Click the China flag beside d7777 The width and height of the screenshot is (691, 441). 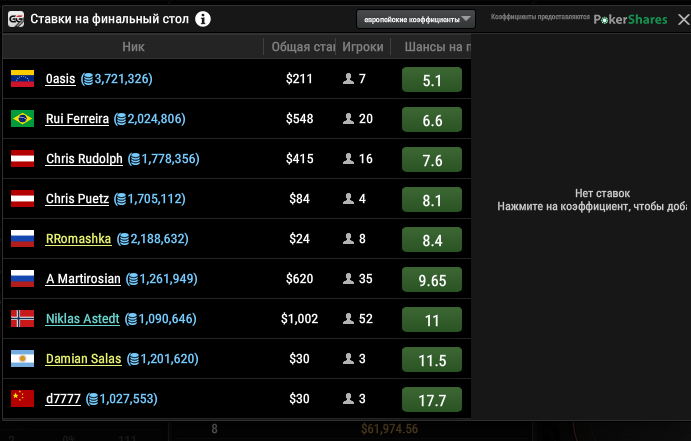pyautogui.click(x=22, y=399)
